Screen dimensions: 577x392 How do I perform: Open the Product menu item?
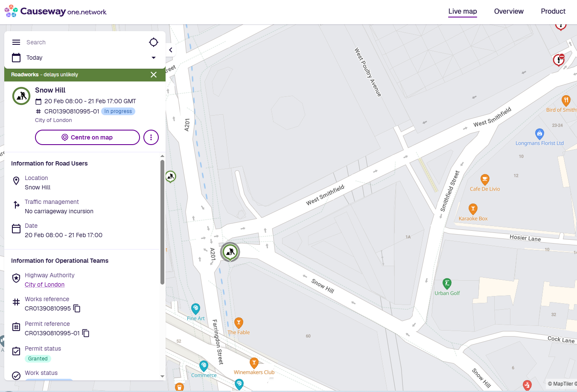553,12
